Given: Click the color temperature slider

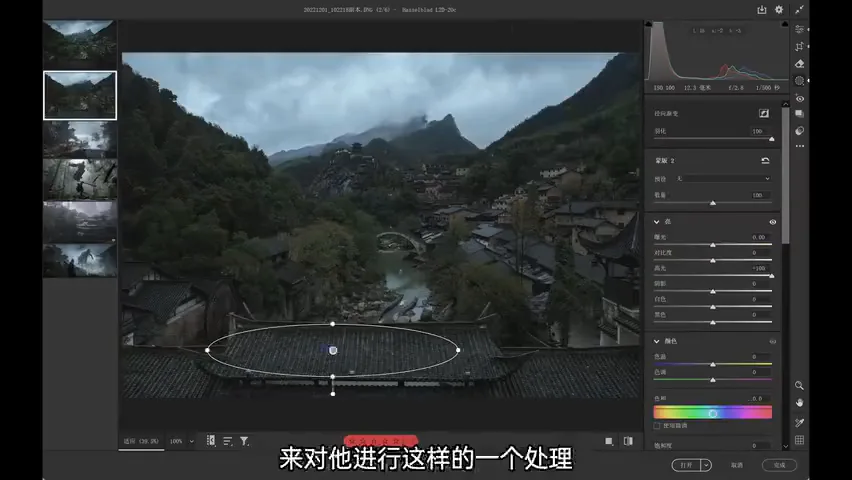Looking at the screenshot, I should coord(713,364).
